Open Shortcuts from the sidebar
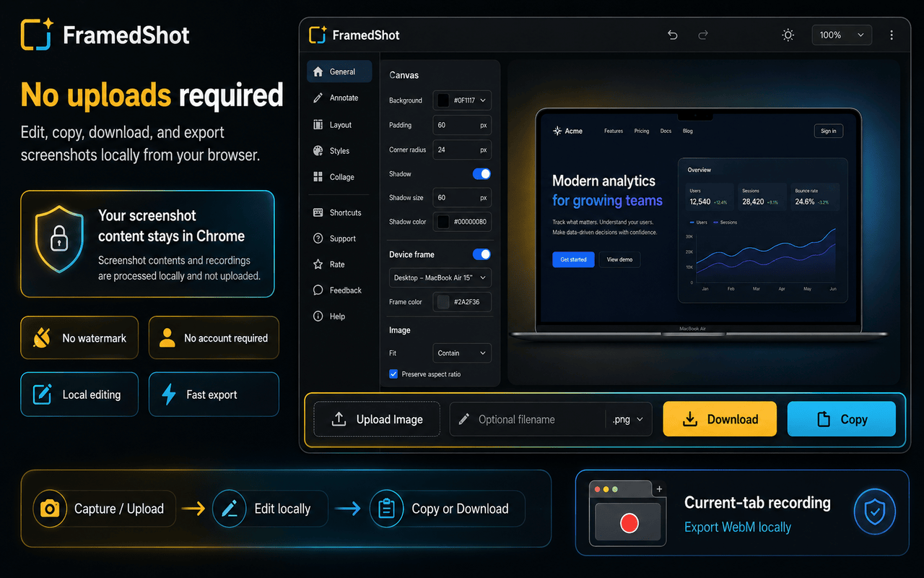The width and height of the screenshot is (924, 578). click(339, 212)
